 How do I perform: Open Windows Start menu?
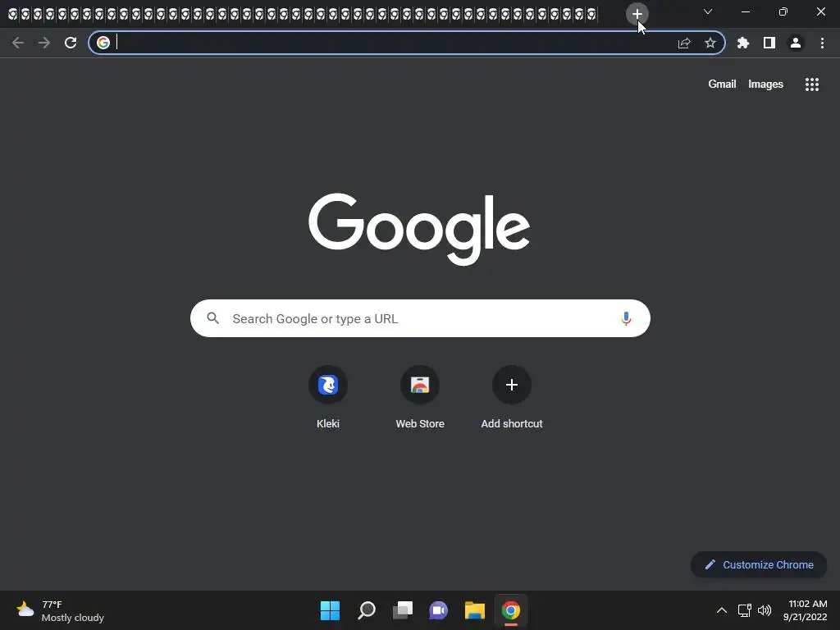330,610
